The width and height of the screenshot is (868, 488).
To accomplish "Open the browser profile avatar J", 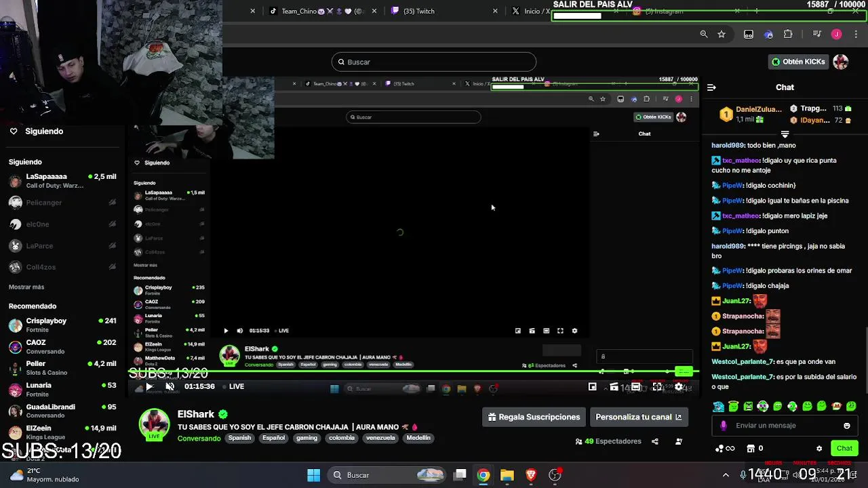I will [x=837, y=34].
